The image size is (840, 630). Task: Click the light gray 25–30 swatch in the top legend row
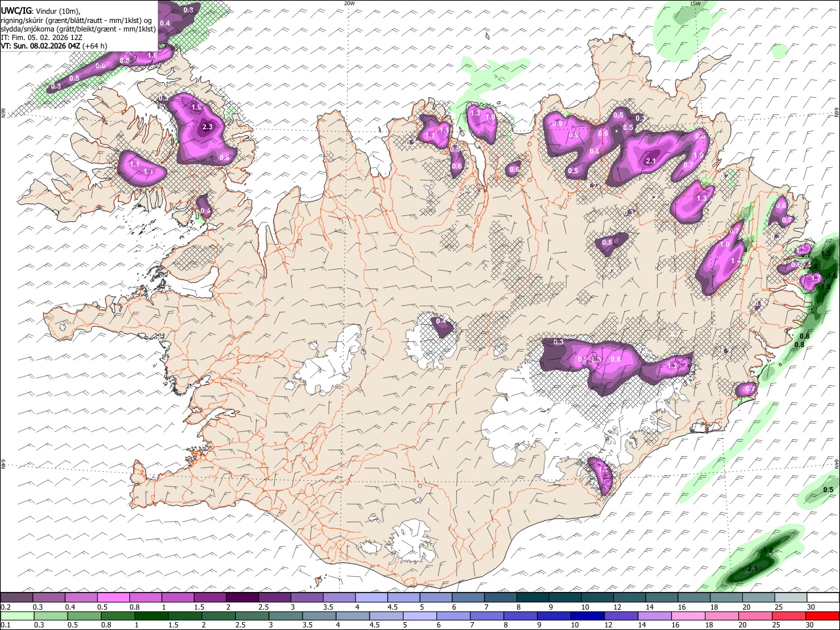pyautogui.click(x=791, y=597)
